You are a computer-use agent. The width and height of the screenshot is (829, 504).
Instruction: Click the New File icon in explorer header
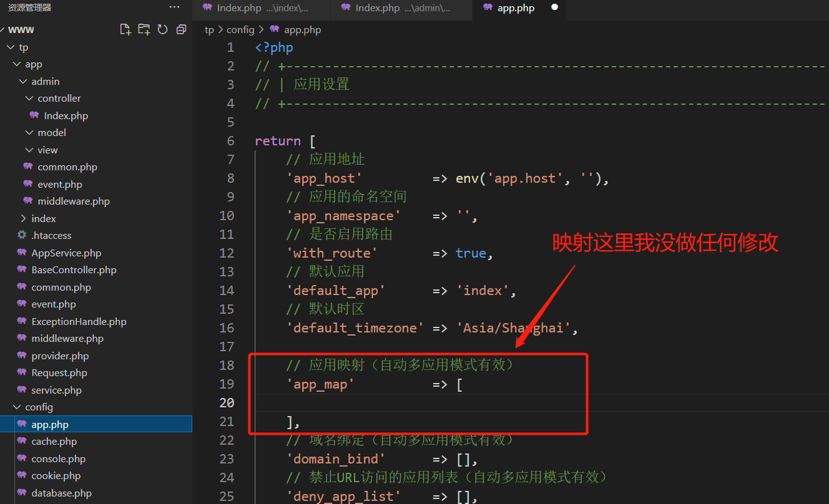tap(125, 29)
